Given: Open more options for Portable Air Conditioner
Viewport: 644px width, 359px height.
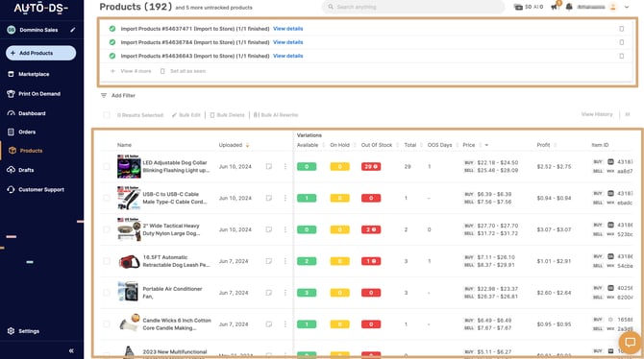Looking at the screenshot, I should pos(285,293).
